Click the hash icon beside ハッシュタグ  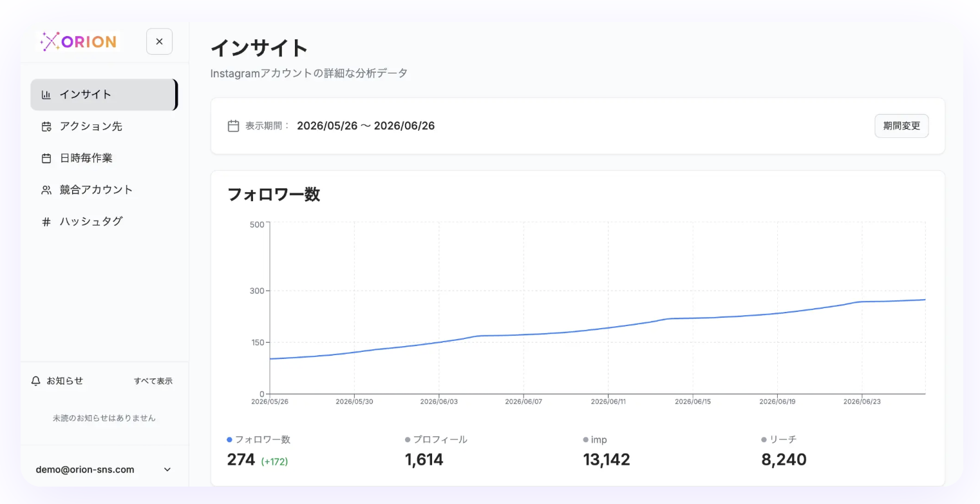pos(46,221)
